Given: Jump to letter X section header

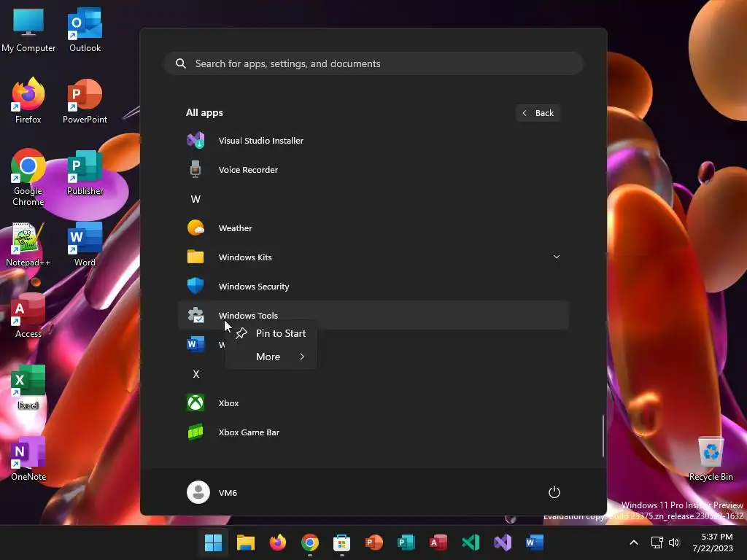Looking at the screenshot, I should tap(196, 374).
